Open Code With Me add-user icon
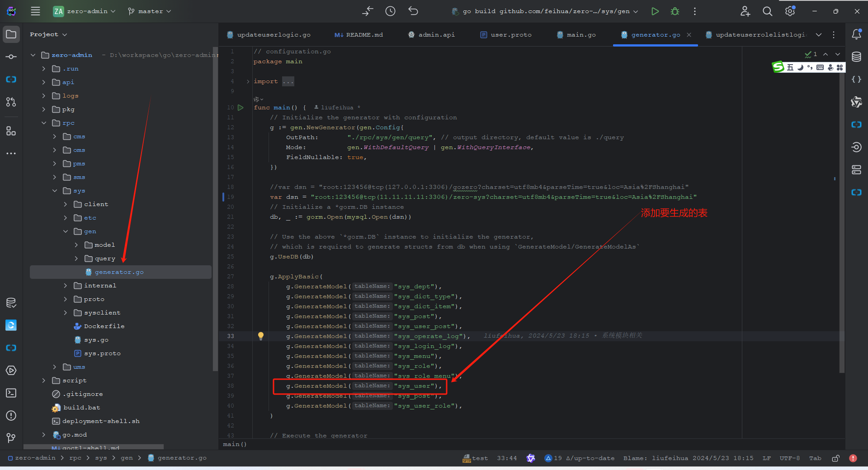Viewport: 868px width, 470px height. pyautogui.click(x=745, y=11)
